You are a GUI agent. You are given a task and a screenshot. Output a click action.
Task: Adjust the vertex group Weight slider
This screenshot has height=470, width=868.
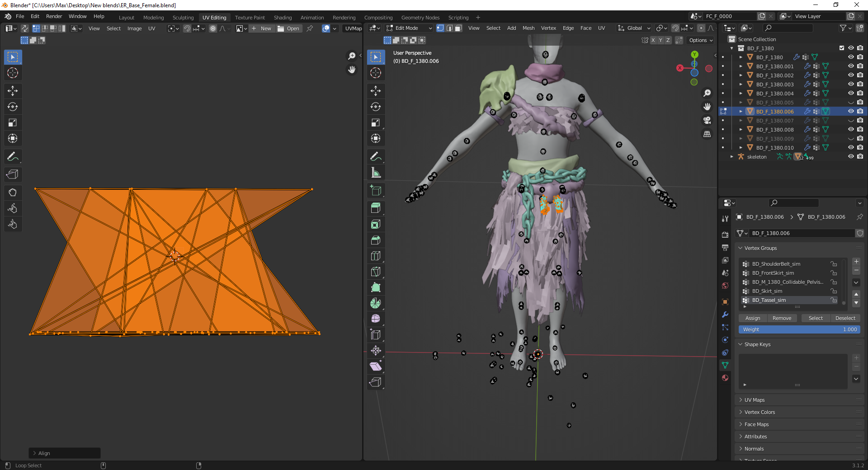coord(799,329)
